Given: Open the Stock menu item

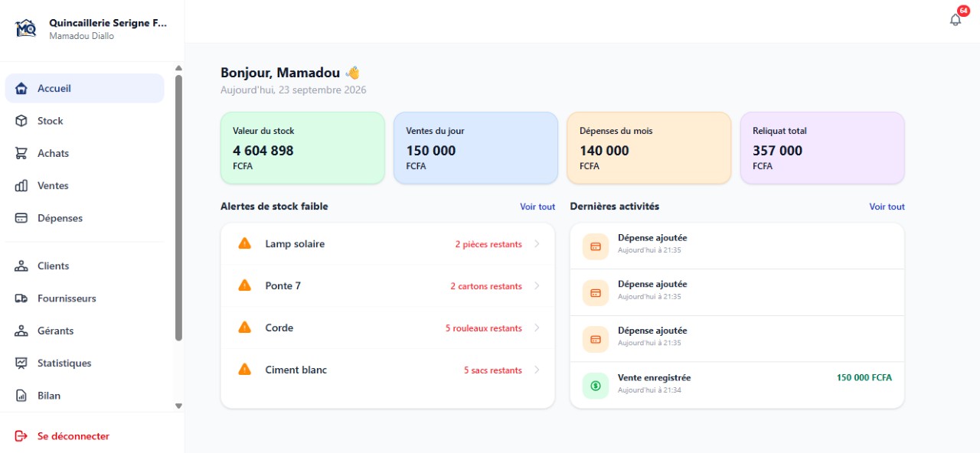Looking at the screenshot, I should (84, 121).
